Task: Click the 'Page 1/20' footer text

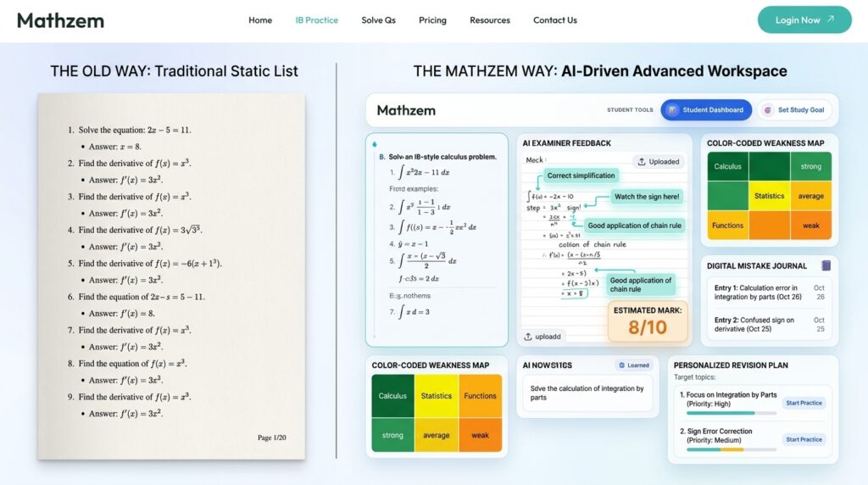Action: (272, 438)
